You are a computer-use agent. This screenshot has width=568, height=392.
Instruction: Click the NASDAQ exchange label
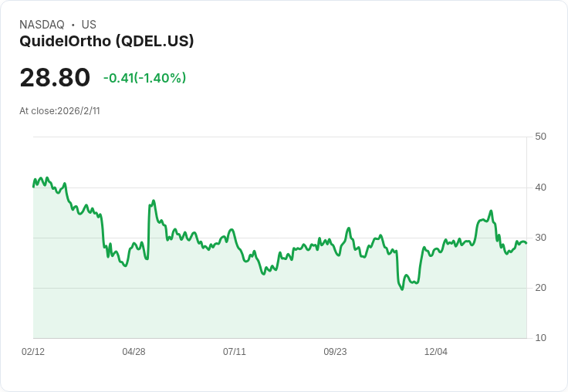tap(42, 25)
